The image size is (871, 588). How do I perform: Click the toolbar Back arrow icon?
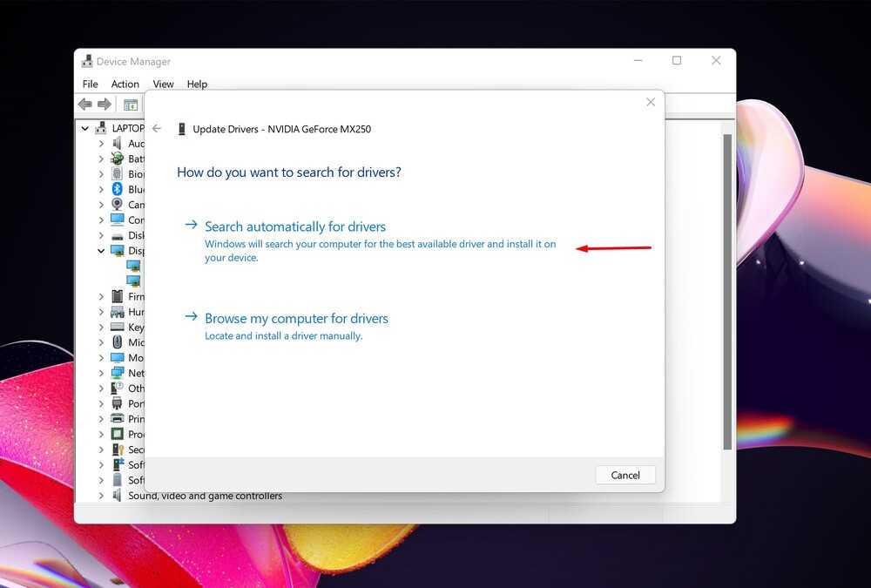84,105
